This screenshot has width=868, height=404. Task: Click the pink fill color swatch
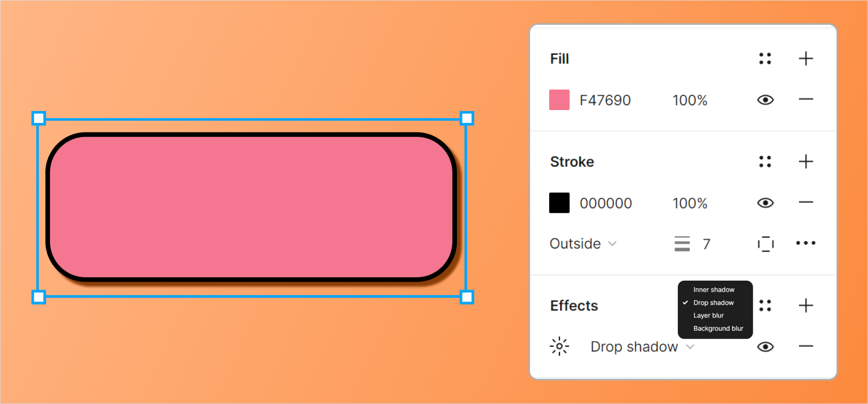point(559,100)
